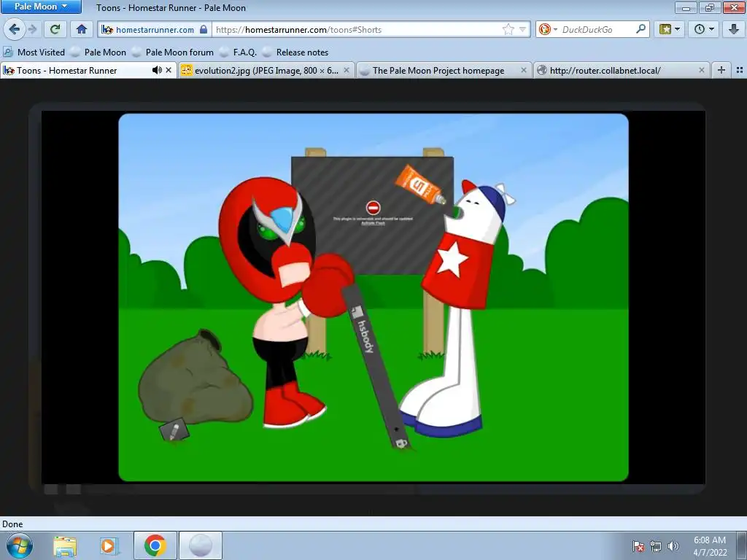Screen dimensions: 747x560
Task: Click the hsbody file icon on stick
Action: tap(357, 314)
